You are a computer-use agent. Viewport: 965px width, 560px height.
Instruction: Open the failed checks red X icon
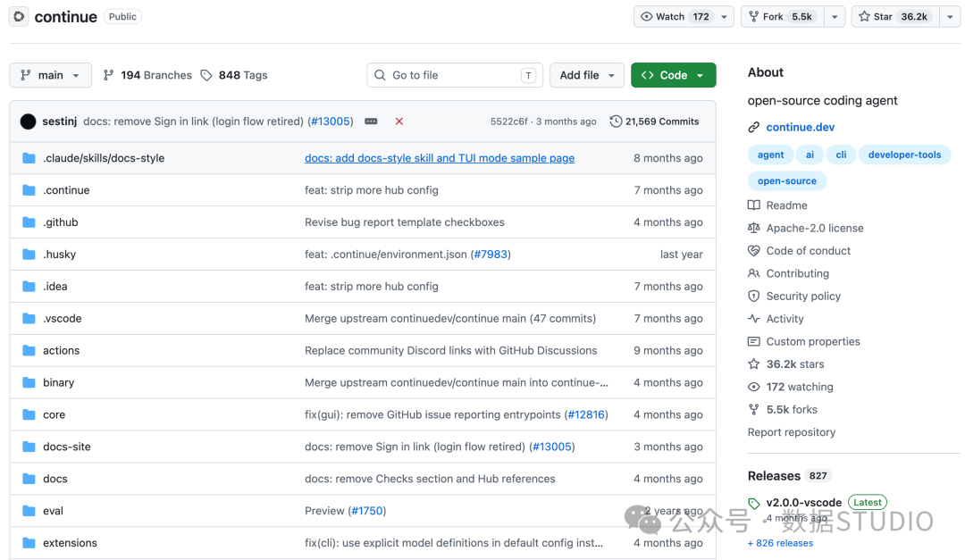coord(399,121)
